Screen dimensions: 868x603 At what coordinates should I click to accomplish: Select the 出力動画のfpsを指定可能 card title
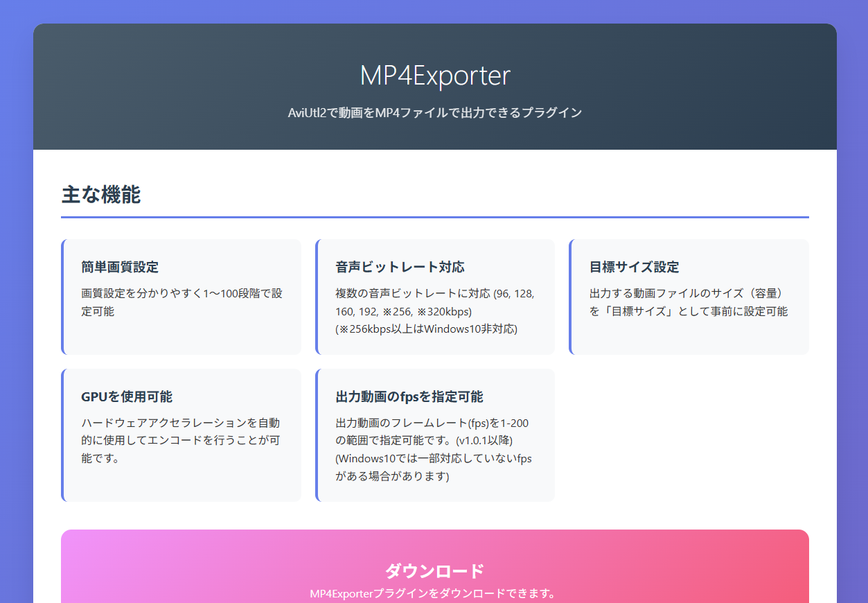pos(409,396)
